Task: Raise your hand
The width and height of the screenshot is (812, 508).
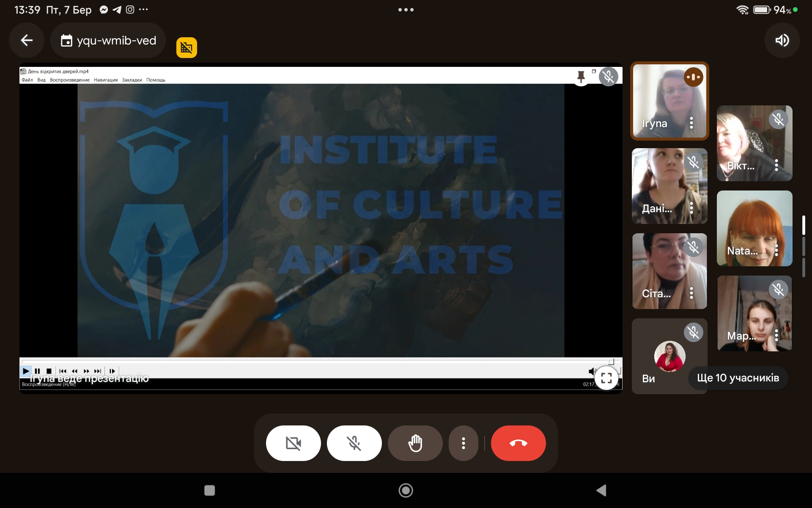Action: pyautogui.click(x=415, y=443)
